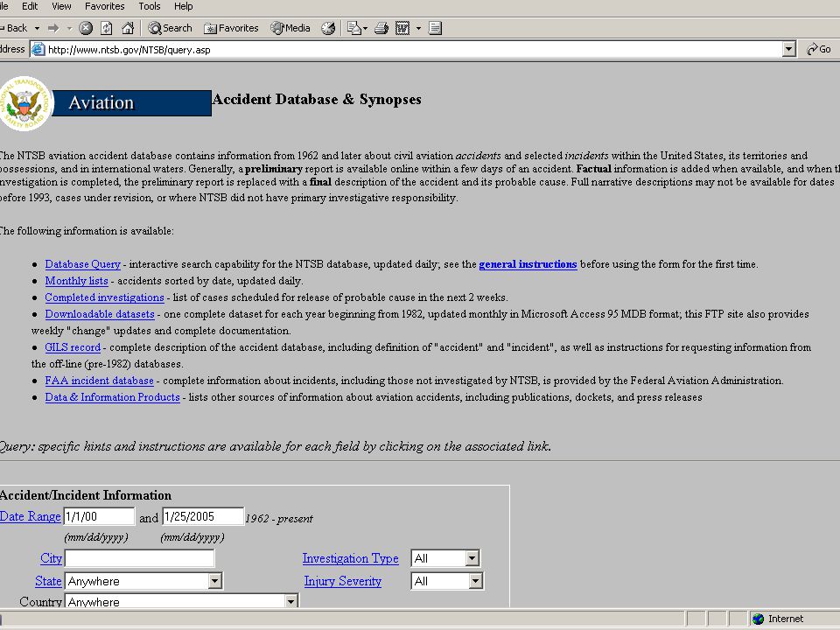Viewport: 840px width, 630px height.
Task: Click the end date field 1/25/2005
Action: pyautogui.click(x=203, y=516)
